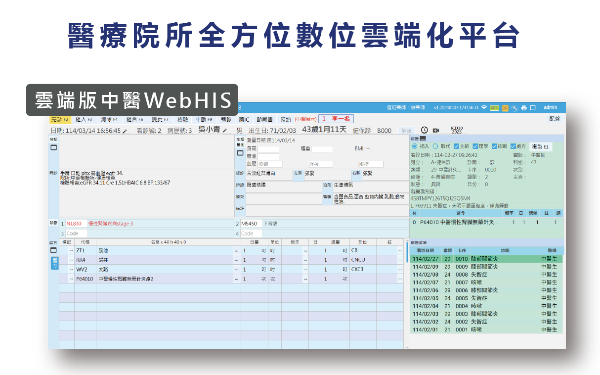Image resolution: width=600 pixels, height=375 pixels.
Task: Click the pencil icon next to visit date
Action: [x=125, y=131]
